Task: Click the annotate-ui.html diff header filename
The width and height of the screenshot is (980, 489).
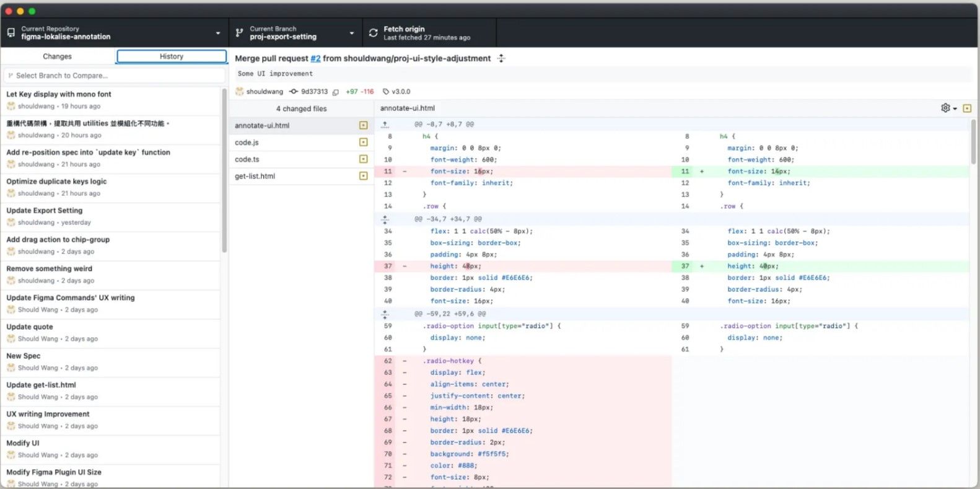Action: (x=408, y=108)
